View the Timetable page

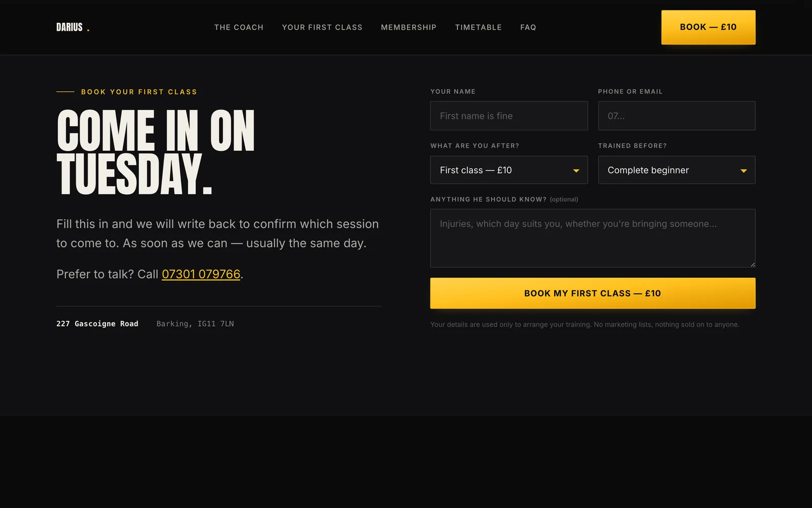point(478,27)
